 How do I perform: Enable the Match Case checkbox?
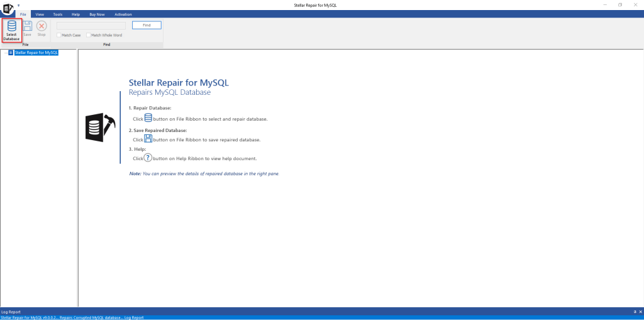tap(58, 35)
